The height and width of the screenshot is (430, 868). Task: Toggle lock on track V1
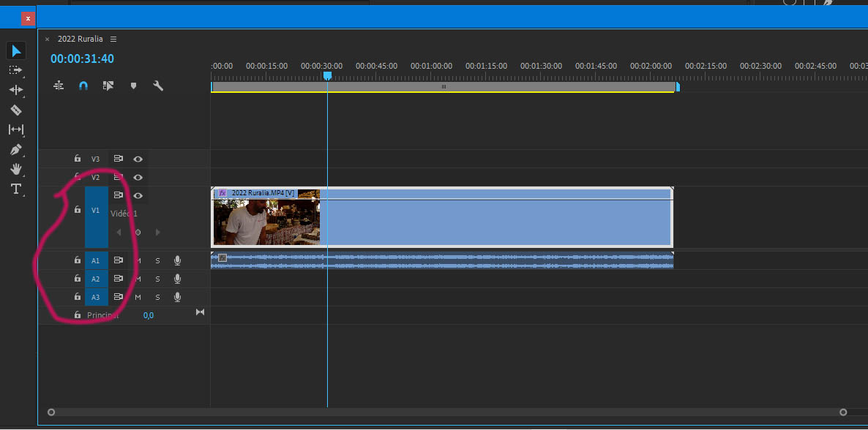(x=77, y=210)
